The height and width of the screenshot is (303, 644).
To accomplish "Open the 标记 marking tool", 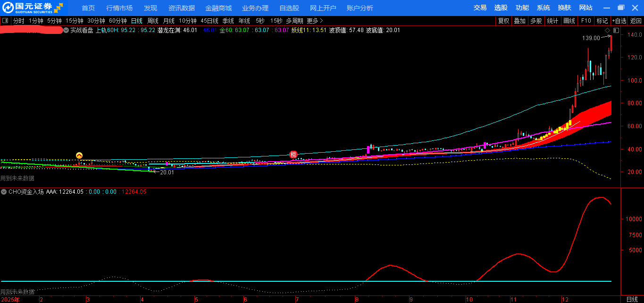I will click(602, 21).
